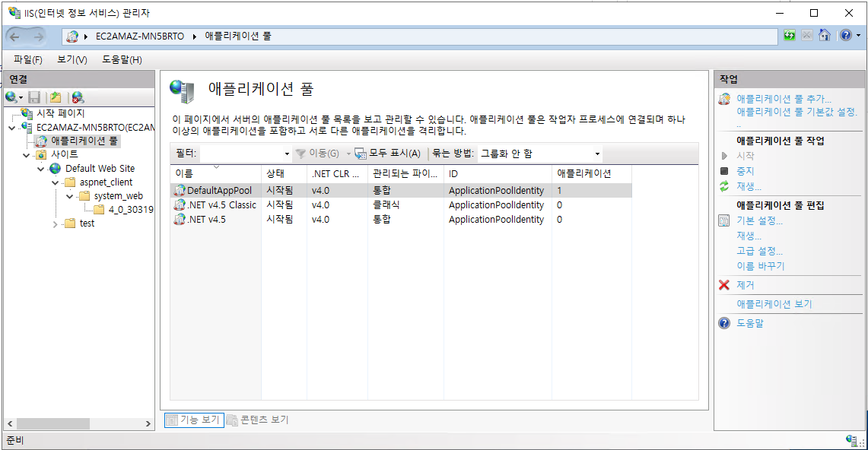Click the green refresh page icon
This screenshot has width=868, height=450.
pyautogui.click(x=790, y=36)
